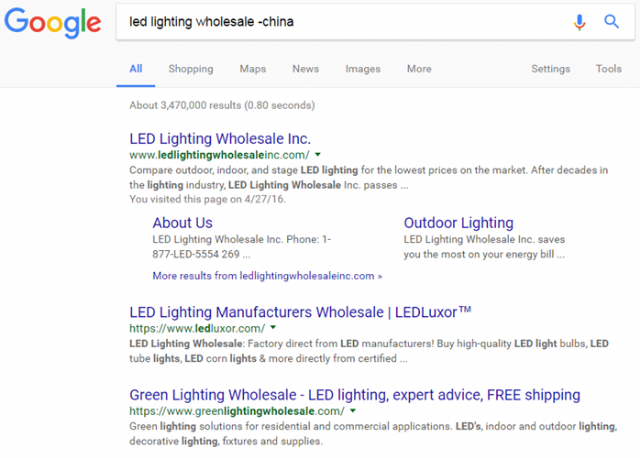
Task: Click the '877-LED-5554 269' phone snippet
Action: pyautogui.click(x=196, y=254)
